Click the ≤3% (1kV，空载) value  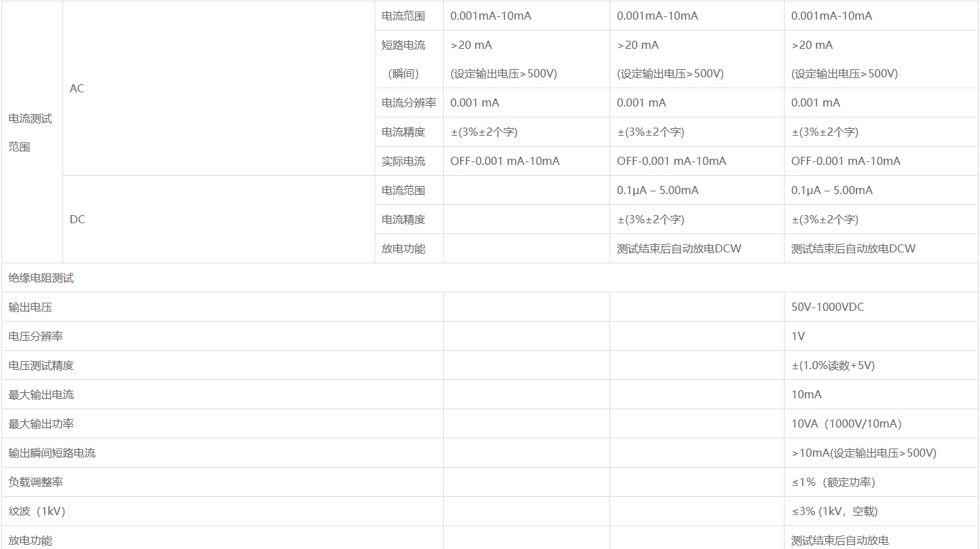(835, 511)
